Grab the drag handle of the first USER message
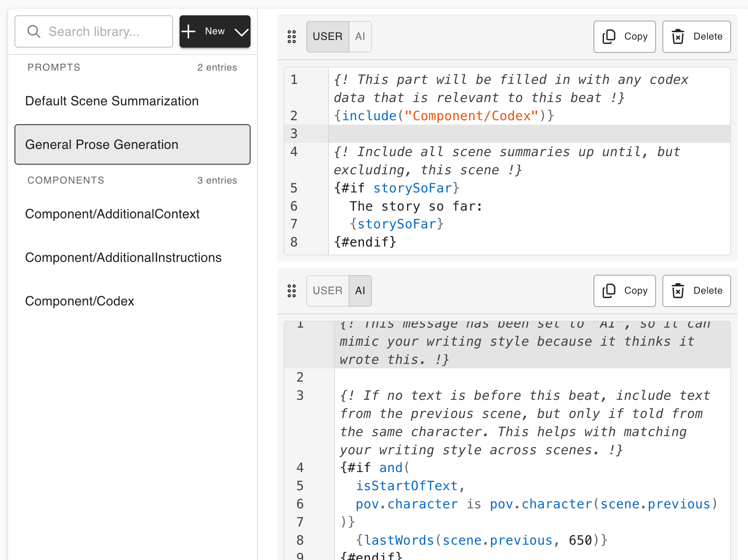This screenshot has height=560, width=748. point(292,36)
